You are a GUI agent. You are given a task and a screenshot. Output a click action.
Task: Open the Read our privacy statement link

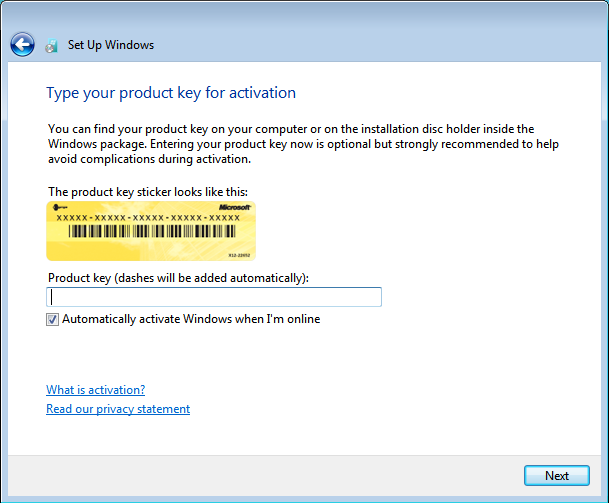point(118,409)
